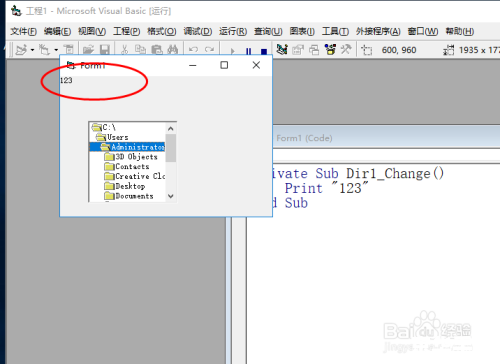Click the Print "123" code line
The width and height of the screenshot is (500, 364).
tap(326, 188)
